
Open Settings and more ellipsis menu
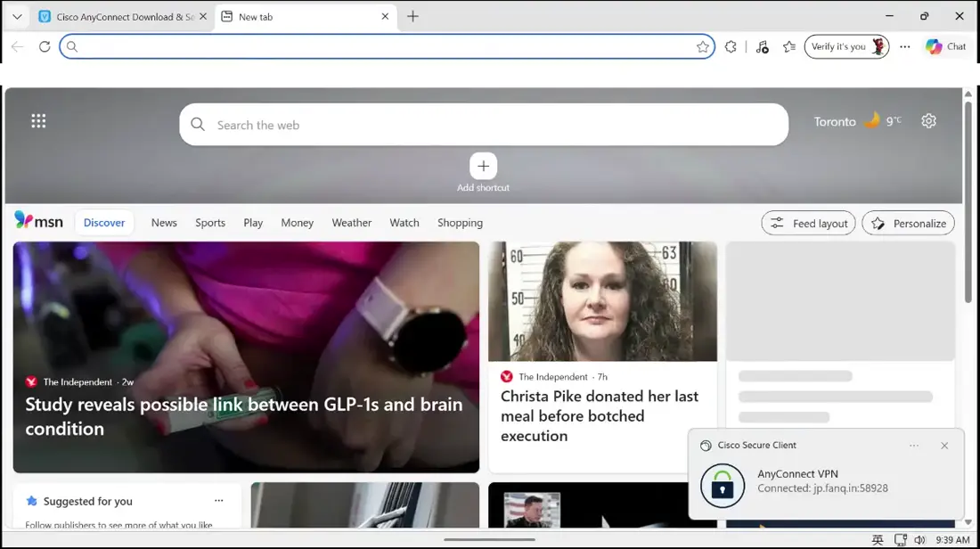pos(905,46)
